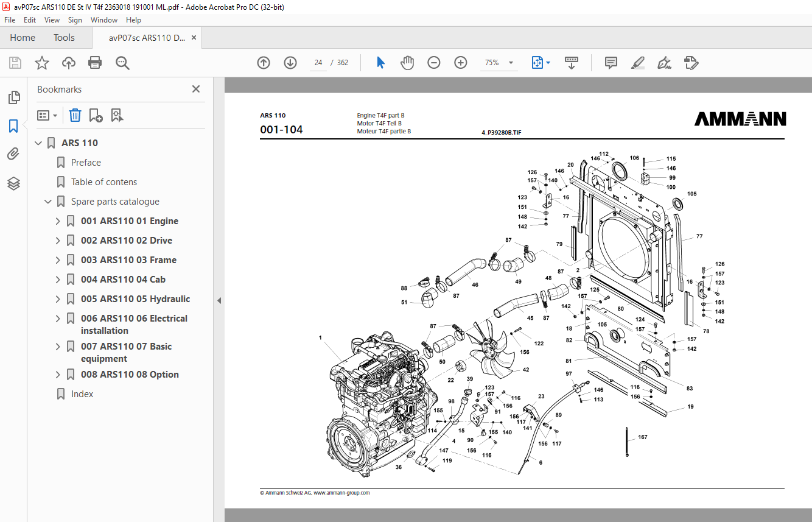Screen dimensions: 812x522
Task: Expand 002 ARS110 02 Drive bookmark
Action: pyautogui.click(x=58, y=241)
